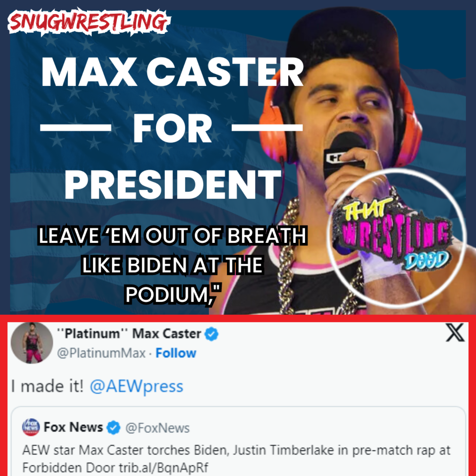Open the "Platinum" Max Caster display name

pos(129,334)
